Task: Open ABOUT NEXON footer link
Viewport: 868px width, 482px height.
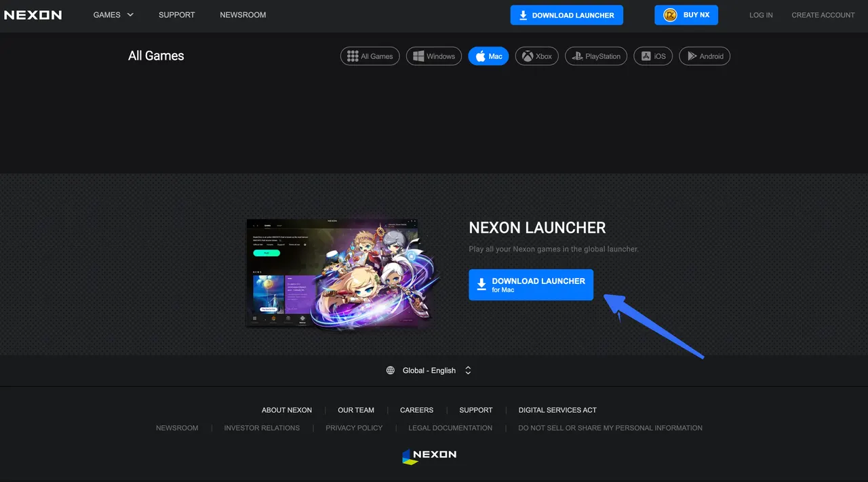Action: (287, 410)
